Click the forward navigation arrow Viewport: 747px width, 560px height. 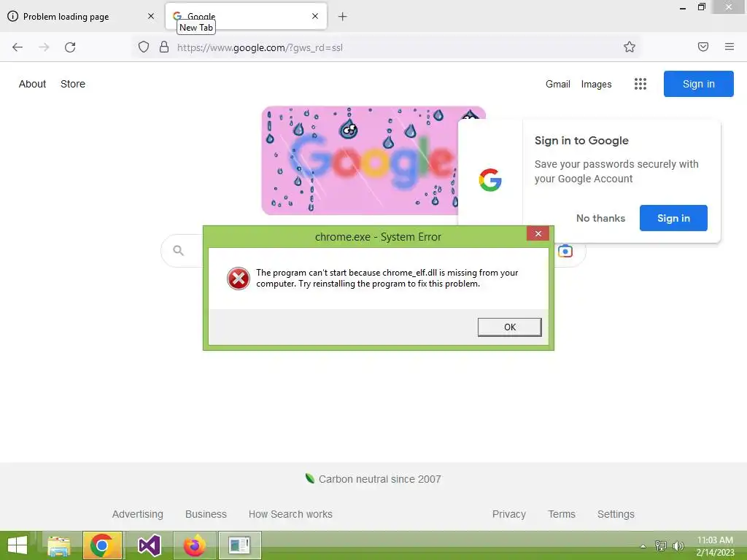tap(44, 47)
